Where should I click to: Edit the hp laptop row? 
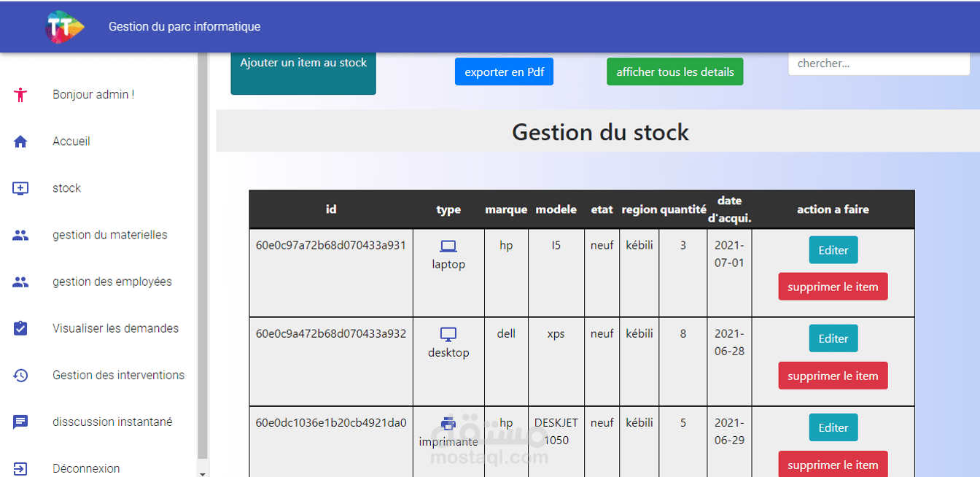coord(833,250)
